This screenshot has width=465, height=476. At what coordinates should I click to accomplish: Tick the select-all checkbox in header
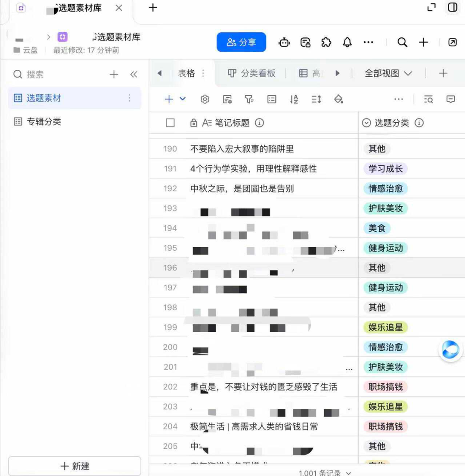[170, 123]
